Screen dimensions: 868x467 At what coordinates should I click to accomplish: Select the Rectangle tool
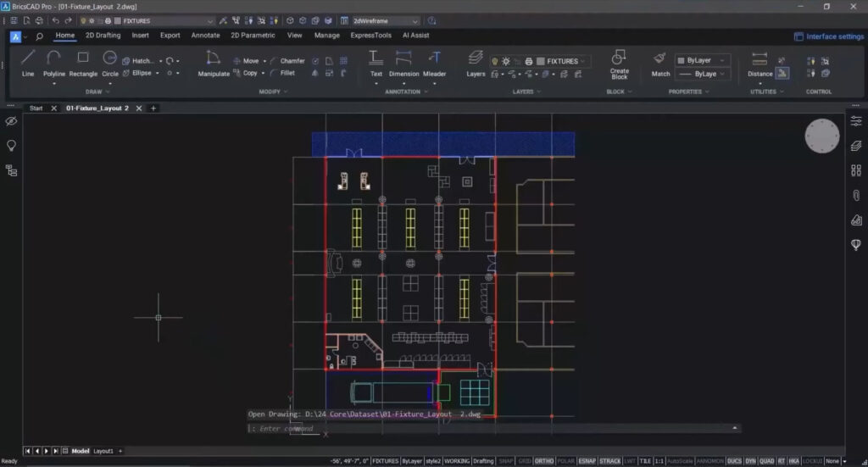(x=83, y=63)
